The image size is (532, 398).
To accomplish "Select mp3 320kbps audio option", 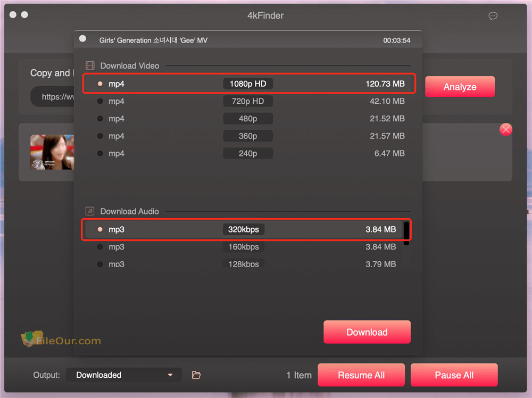I will pos(244,229).
